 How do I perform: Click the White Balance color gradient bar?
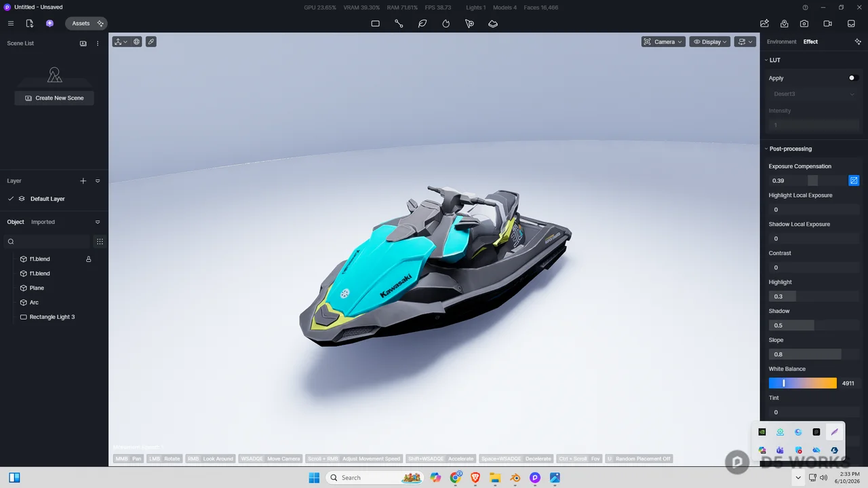tap(803, 383)
